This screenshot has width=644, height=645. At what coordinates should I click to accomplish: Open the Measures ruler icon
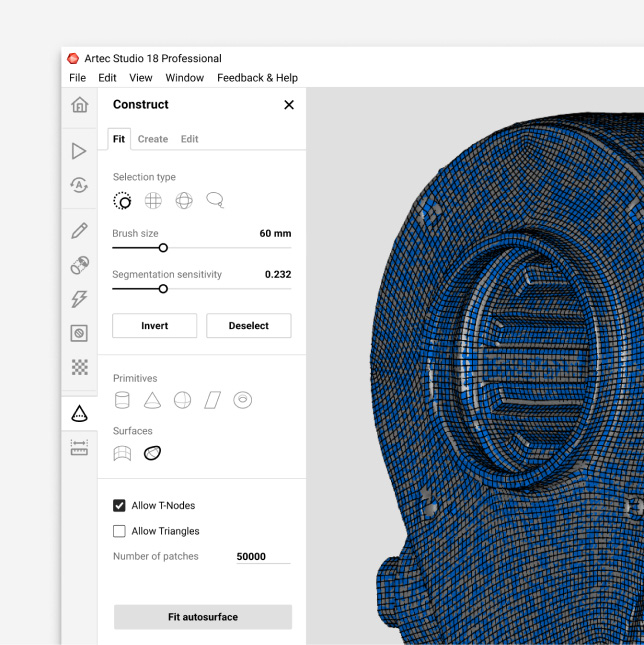79,448
